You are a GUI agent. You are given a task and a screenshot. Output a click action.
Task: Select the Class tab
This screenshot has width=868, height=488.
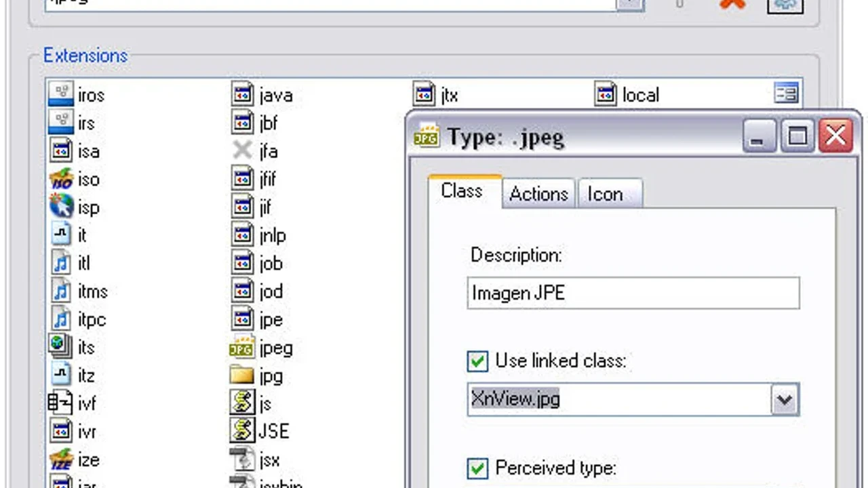462,191
